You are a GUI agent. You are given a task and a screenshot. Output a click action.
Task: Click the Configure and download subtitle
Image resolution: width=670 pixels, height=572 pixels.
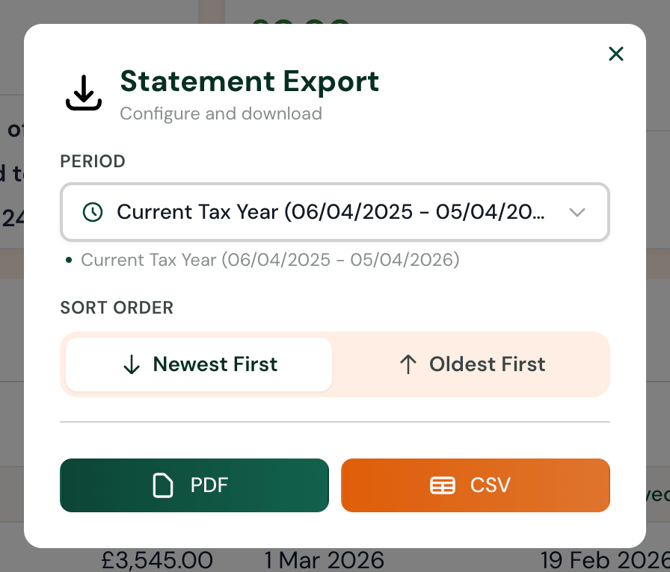click(221, 114)
